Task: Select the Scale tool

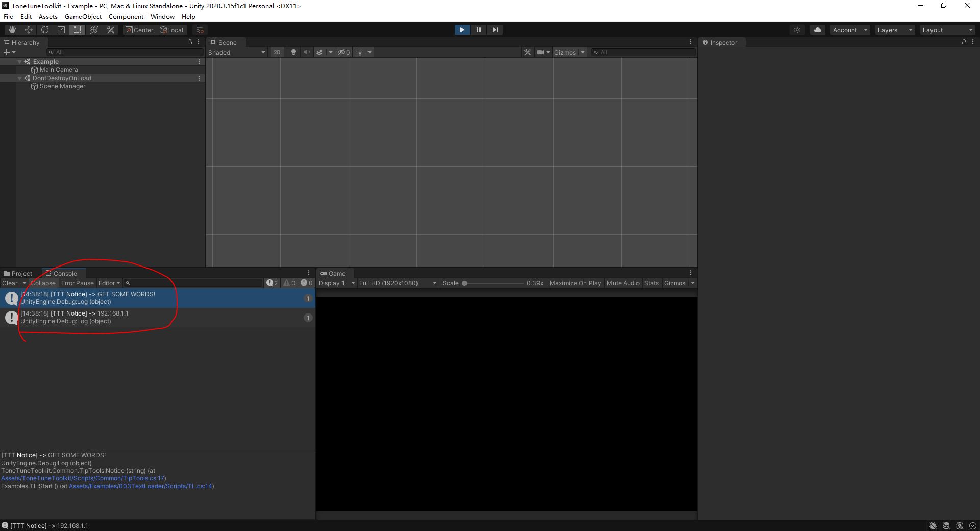Action: click(x=61, y=30)
